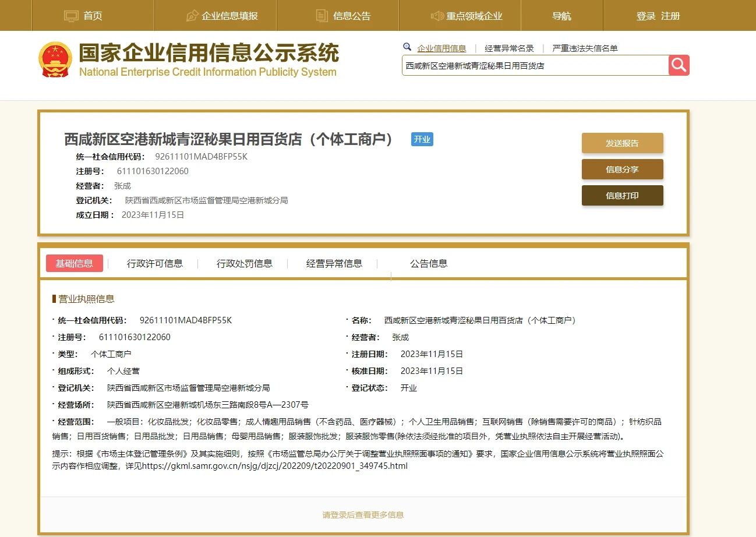Switch to the 行政处罚信息 tab
This screenshot has height=537, width=756.
(x=245, y=263)
